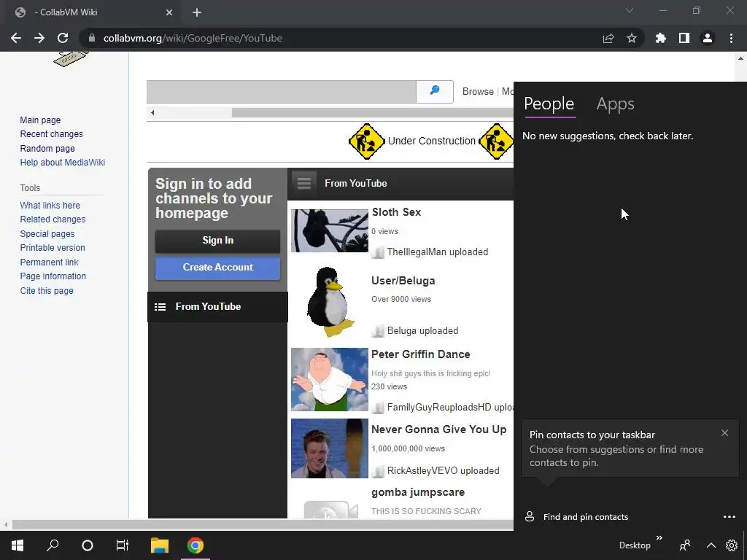The height and width of the screenshot is (560, 747).
Task: Open the Peter Griffin Dance thumbnail
Action: coord(330,379)
